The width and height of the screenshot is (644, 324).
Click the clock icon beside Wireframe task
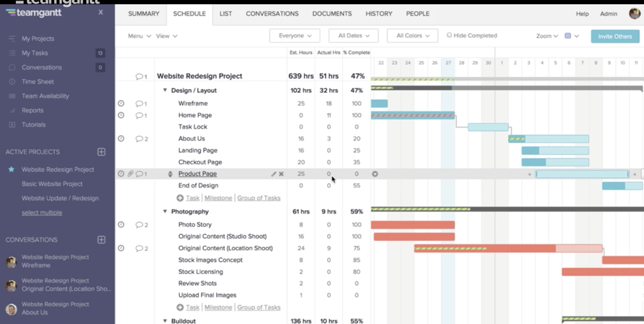tap(121, 103)
